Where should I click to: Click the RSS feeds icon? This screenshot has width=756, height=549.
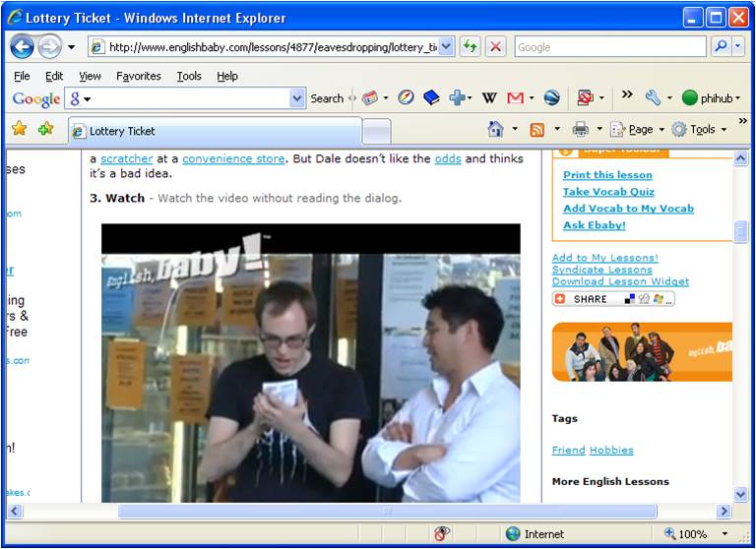pyautogui.click(x=537, y=129)
